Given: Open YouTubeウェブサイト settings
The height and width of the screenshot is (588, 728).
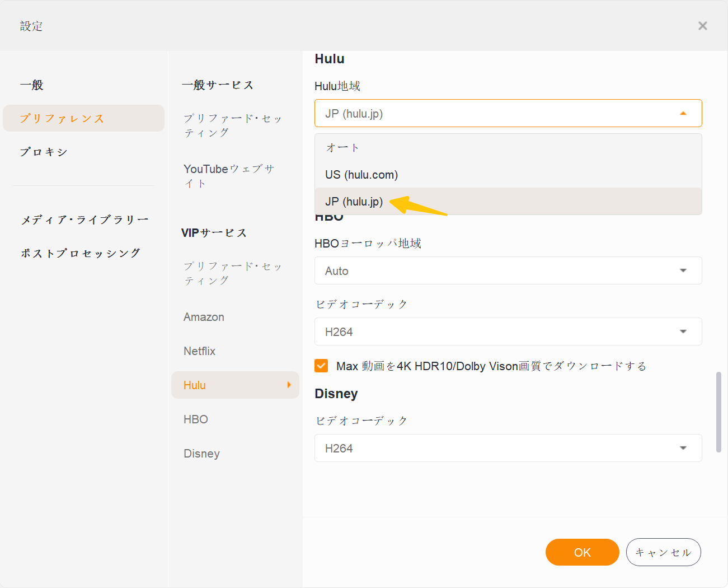Looking at the screenshot, I should 229,176.
